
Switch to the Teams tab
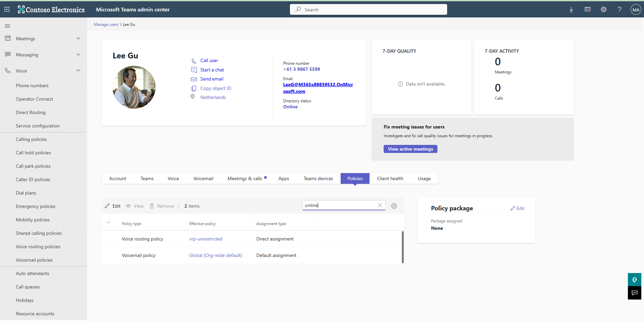pyautogui.click(x=147, y=178)
